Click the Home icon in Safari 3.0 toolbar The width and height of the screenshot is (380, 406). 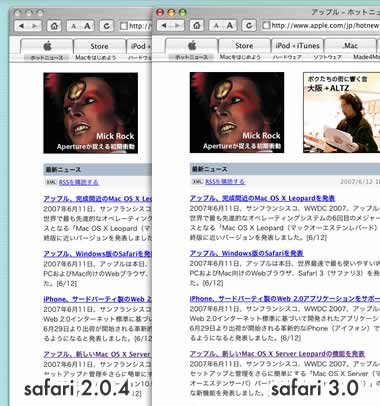click(x=197, y=25)
